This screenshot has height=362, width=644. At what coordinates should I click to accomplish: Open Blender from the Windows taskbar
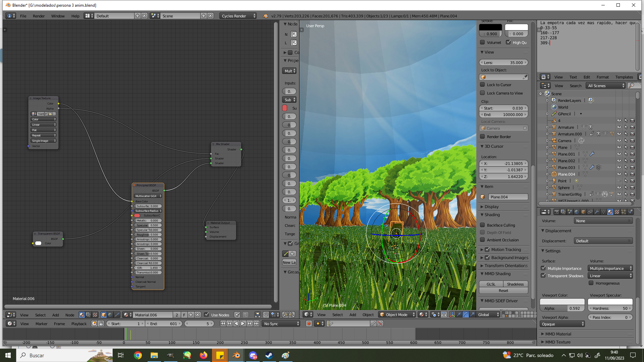[236, 355]
